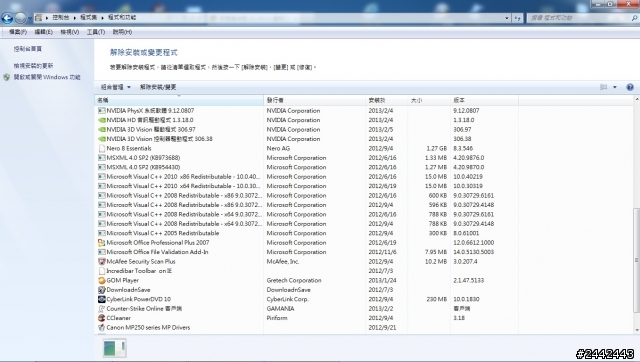
Task: Click the Piriform publisher cell
Action: tap(277, 318)
